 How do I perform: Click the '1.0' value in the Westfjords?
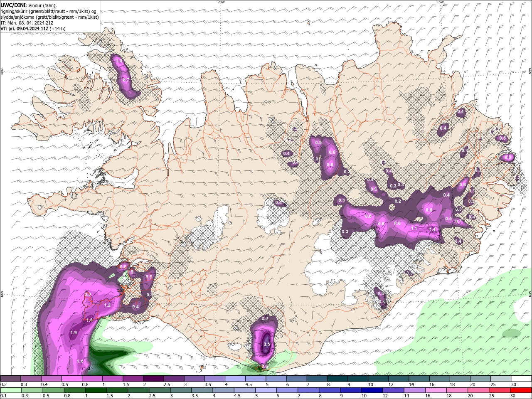119,61
